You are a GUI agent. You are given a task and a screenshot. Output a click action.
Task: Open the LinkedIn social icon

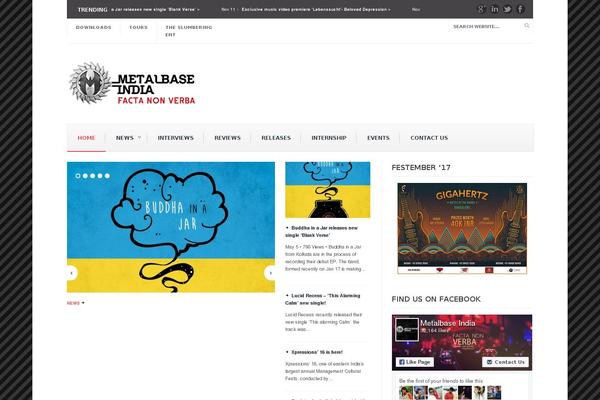coord(494,9)
